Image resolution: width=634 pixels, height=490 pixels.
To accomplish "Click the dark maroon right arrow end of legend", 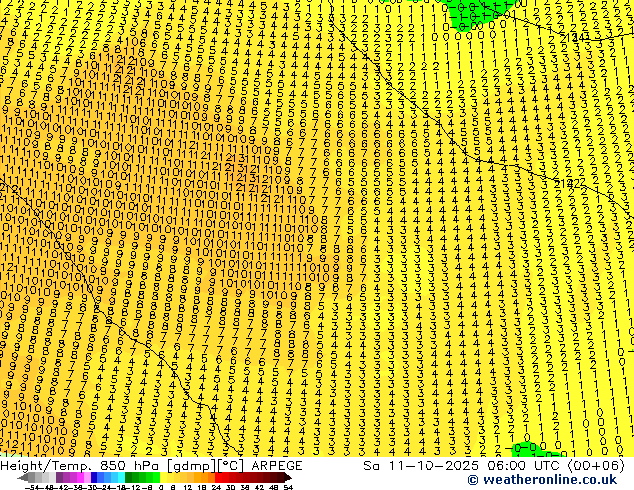I will pos(287,477).
